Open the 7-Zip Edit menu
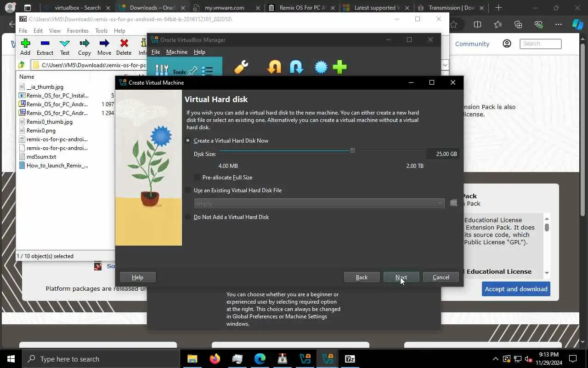 tap(38, 30)
